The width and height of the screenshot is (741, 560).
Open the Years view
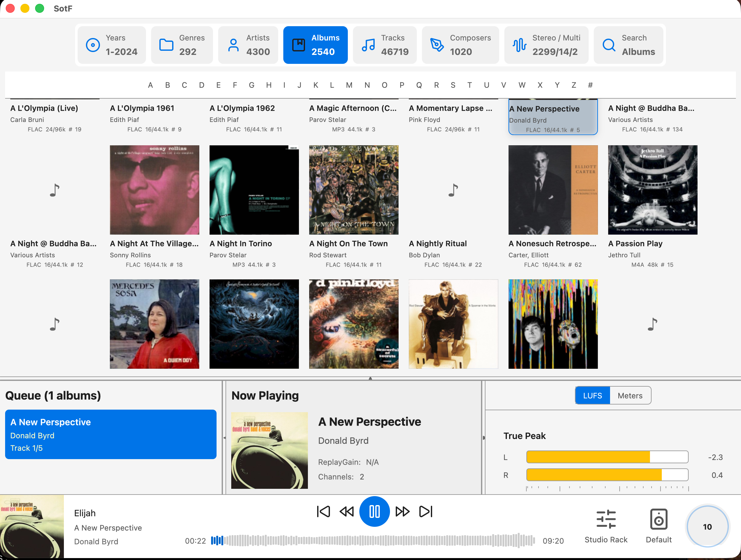[111, 45]
